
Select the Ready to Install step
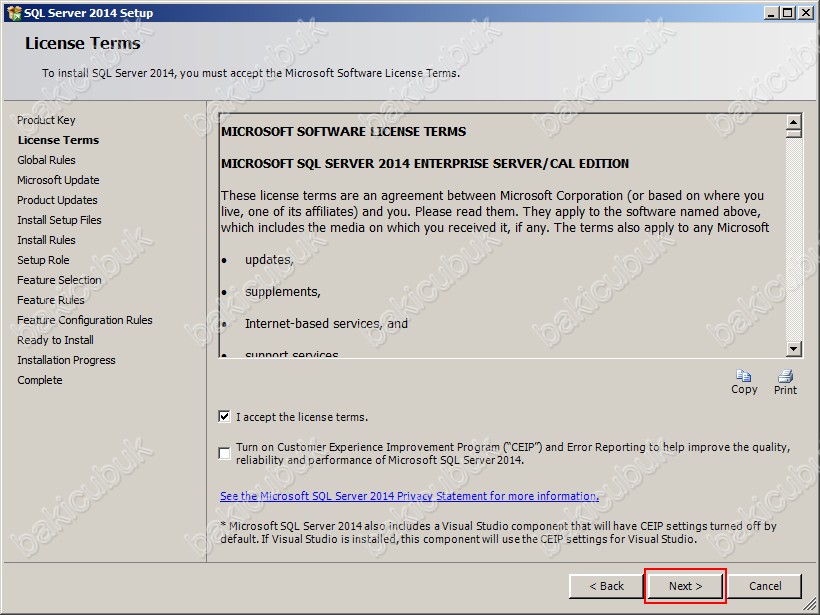coord(55,339)
